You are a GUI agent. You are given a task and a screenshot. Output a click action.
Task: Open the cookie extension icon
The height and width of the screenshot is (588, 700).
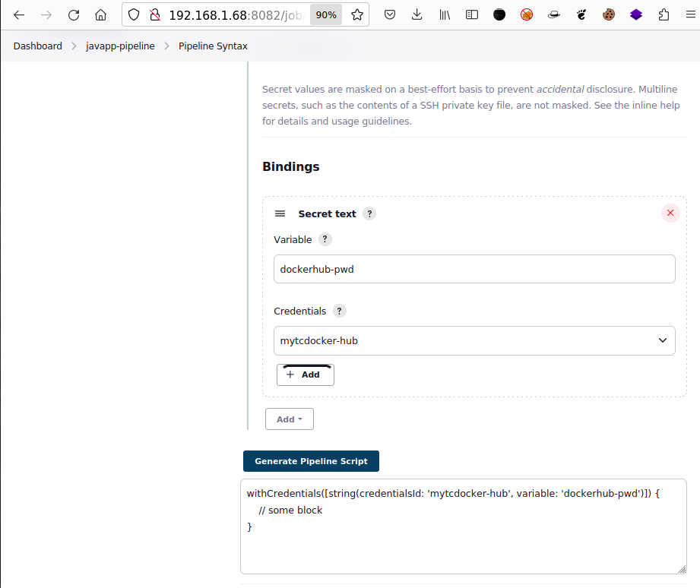tap(609, 15)
